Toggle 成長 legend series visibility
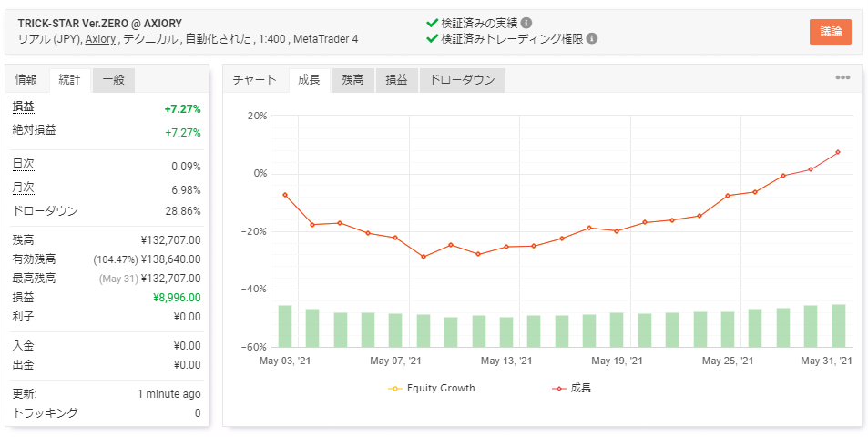The image size is (868, 437). (572, 389)
